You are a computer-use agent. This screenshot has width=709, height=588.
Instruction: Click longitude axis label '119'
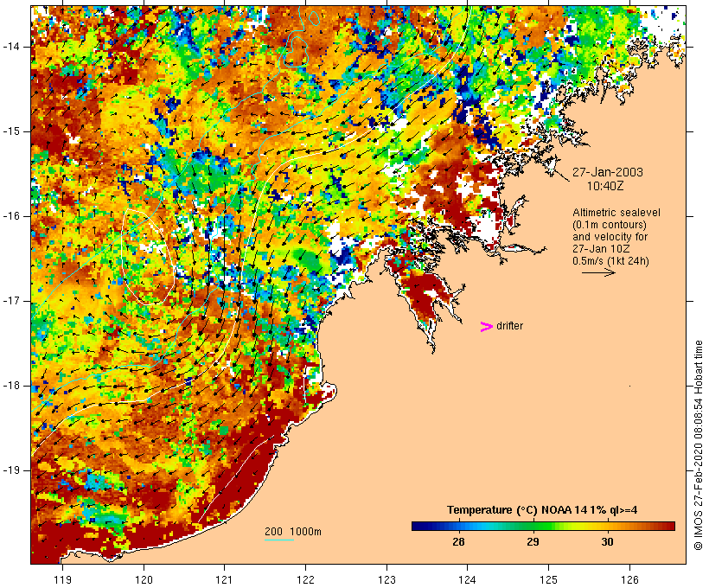pyautogui.click(x=62, y=579)
